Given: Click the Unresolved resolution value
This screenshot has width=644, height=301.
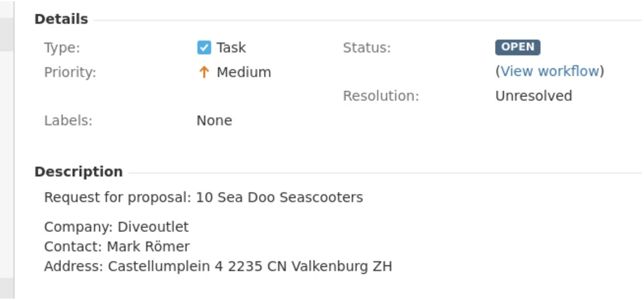Looking at the screenshot, I should [533, 96].
